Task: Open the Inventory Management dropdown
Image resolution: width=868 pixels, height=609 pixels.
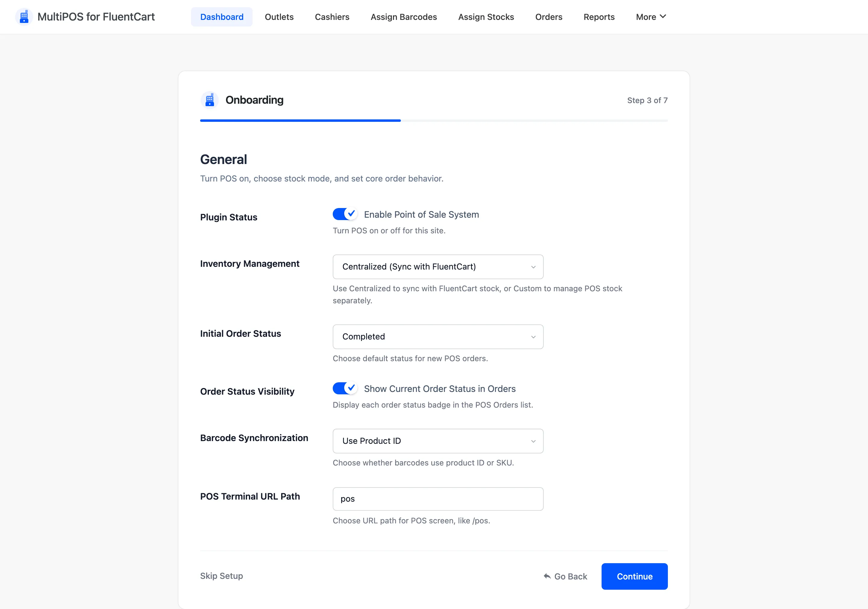Action: click(x=438, y=267)
